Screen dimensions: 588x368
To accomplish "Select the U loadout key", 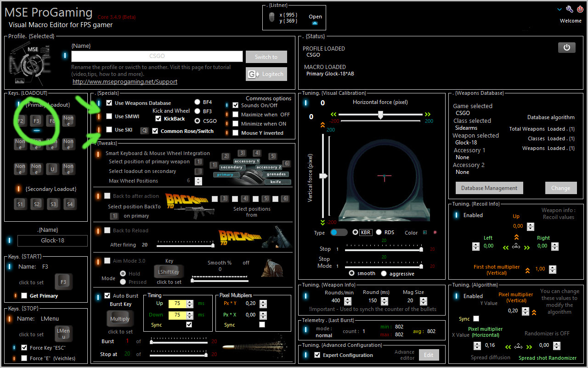I will [52, 169].
